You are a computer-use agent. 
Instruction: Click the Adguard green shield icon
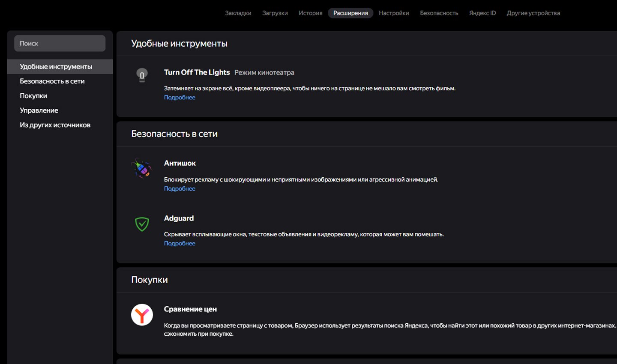142,224
